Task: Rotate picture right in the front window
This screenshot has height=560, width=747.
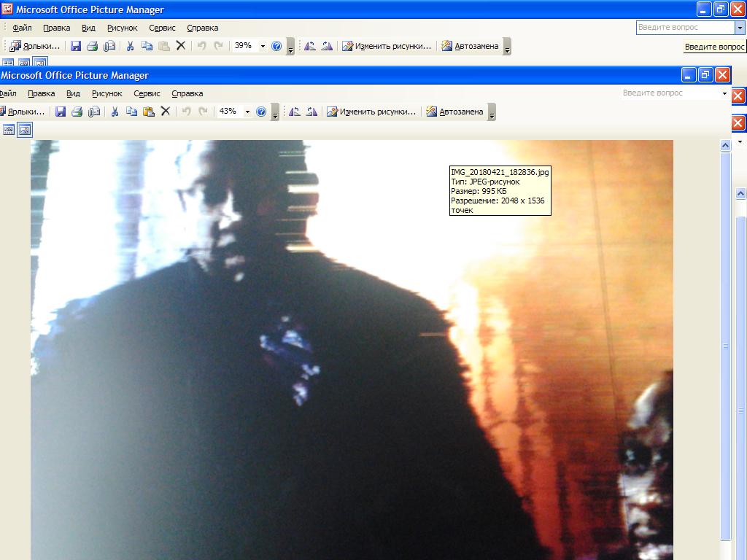Action: pos(311,112)
